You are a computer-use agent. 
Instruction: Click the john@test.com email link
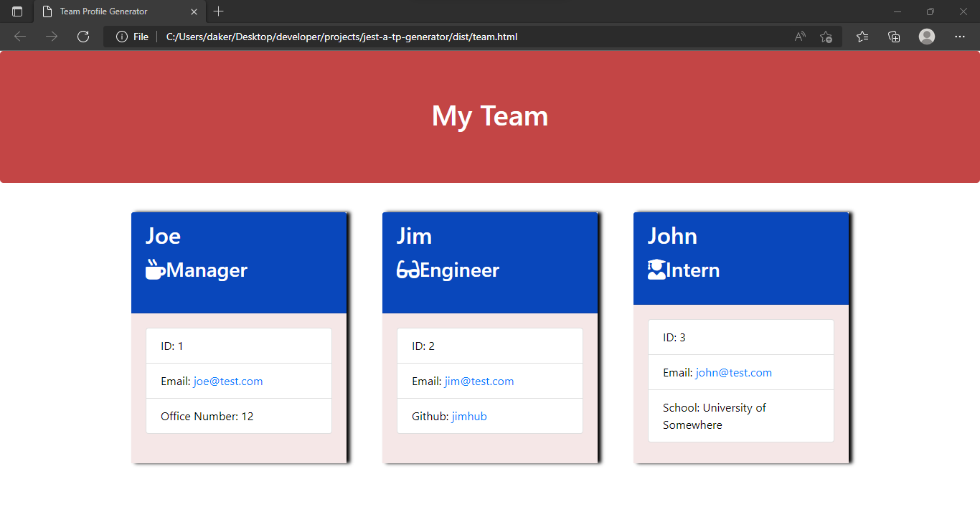[733, 372]
